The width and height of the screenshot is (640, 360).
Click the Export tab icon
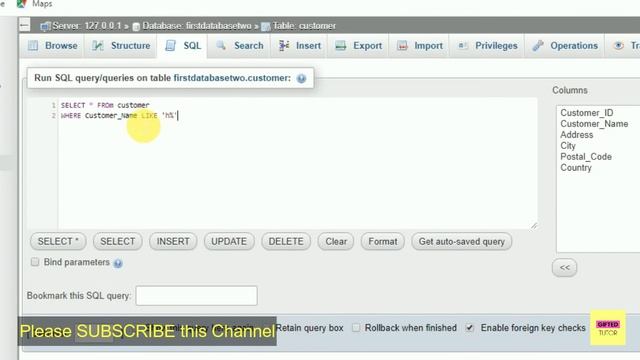[340, 46]
